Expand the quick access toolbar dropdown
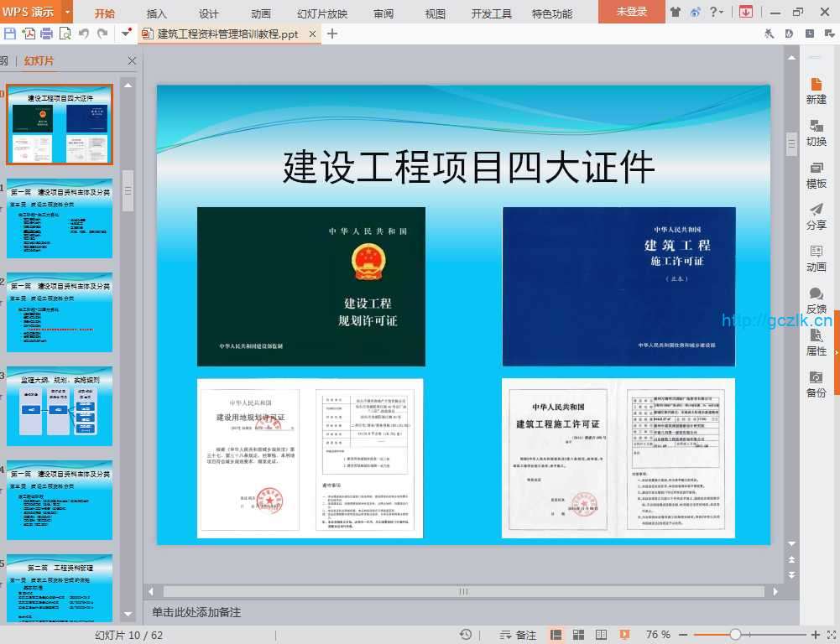Screen dimensions: 840x644 (x=126, y=34)
